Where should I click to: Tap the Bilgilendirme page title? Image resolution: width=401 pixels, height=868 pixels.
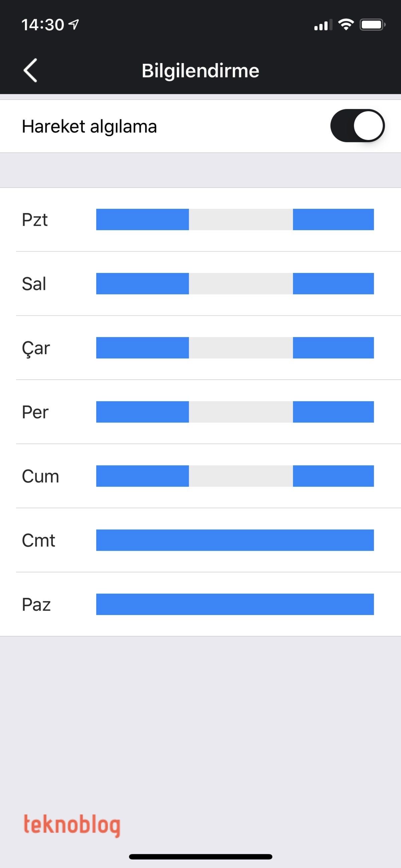coord(200,71)
